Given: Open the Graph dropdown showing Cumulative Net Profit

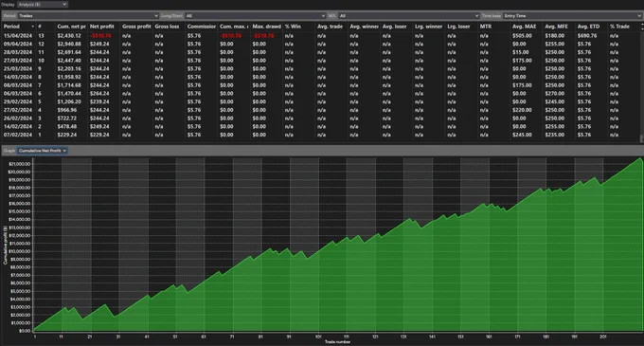Looking at the screenshot, I should 43,151.
